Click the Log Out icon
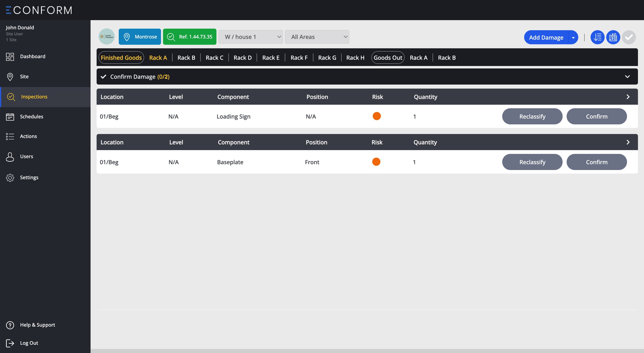644x353 pixels. pyautogui.click(x=10, y=343)
